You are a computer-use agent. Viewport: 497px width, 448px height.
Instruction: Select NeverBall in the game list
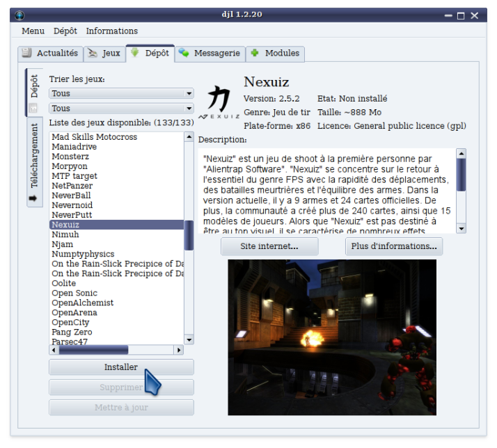pos(117,195)
